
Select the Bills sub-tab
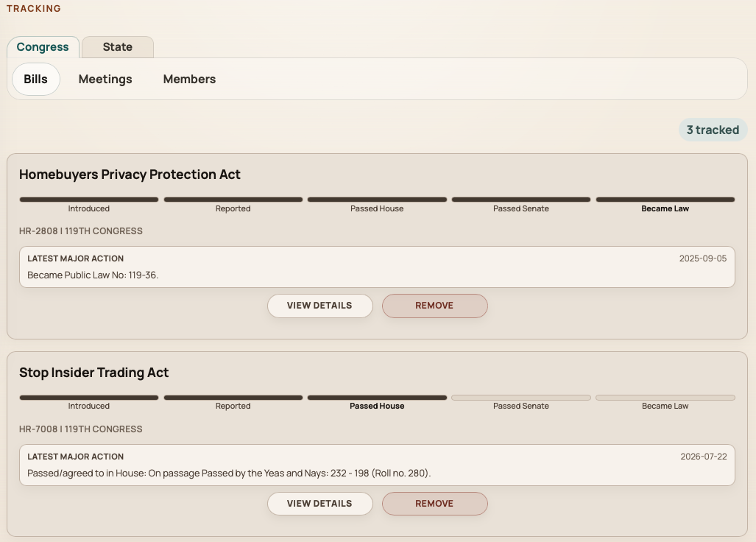point(35,79)
